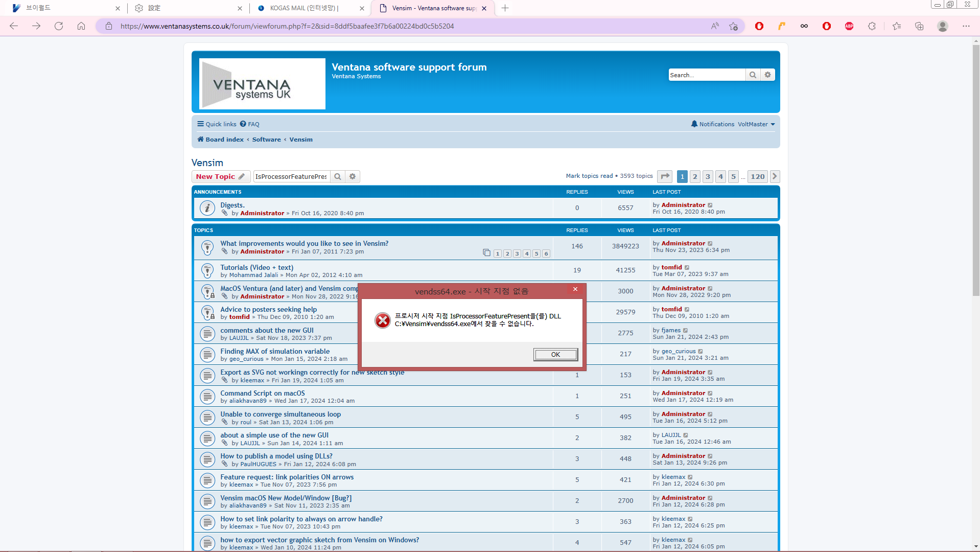Open advanced search gear in header
This screenshot has height=552, width=980.
(767, 75)
